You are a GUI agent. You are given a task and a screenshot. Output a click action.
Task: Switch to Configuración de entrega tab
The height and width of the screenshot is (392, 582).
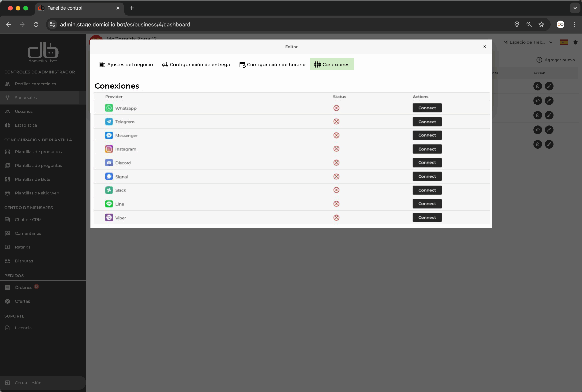(196, 65)
